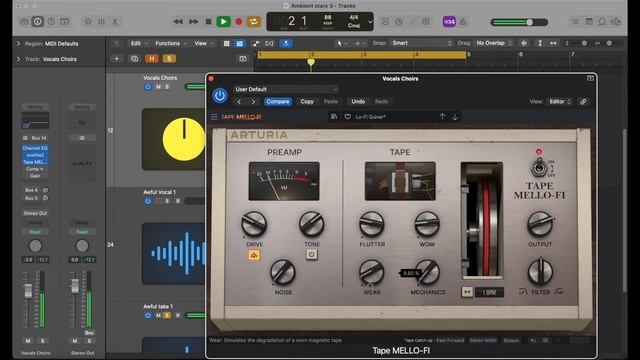Screen dimensions: 640x360
Task: Click the Stop transport button
Action: 208,22
